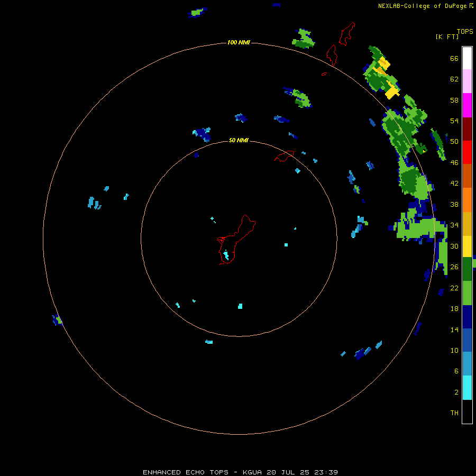
Task: Click the white top legend color band
Action: pos(467,58)
